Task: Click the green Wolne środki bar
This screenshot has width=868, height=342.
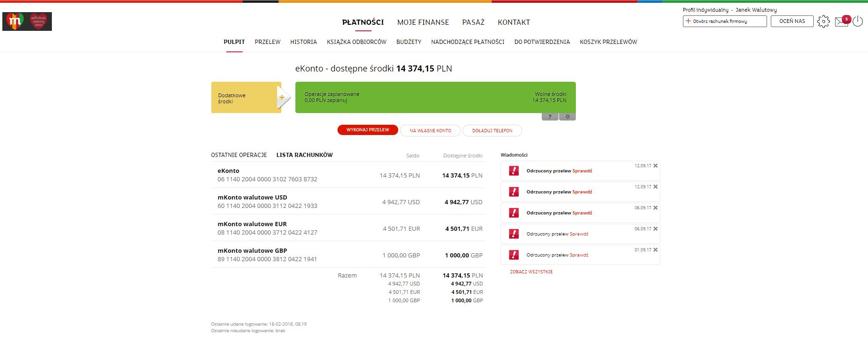Action: (435, 97)
